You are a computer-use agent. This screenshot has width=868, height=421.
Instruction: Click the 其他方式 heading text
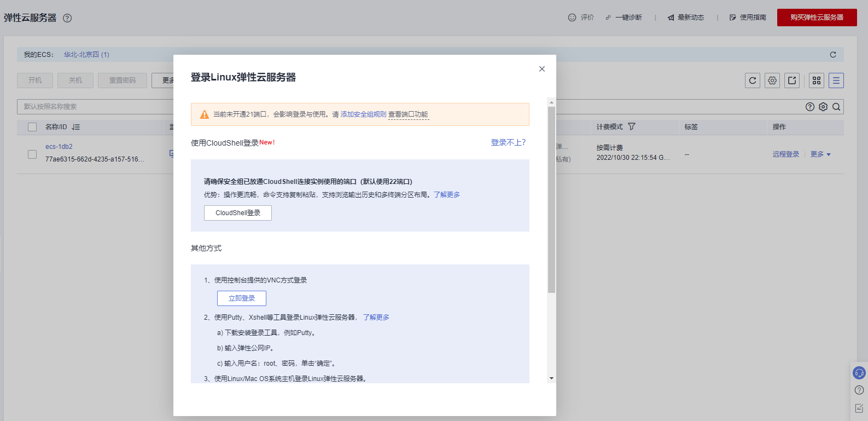pyautogui.click(x=206, y=249)
